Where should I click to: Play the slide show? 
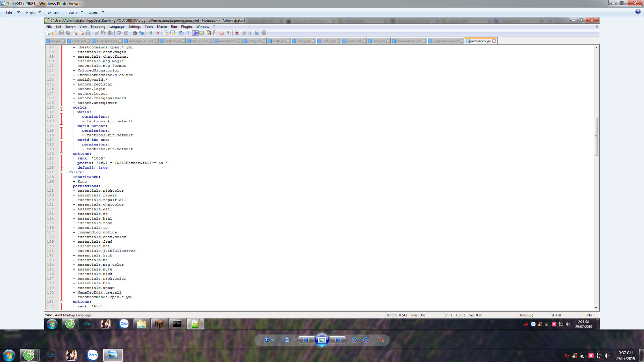click(x=322, y=340)
